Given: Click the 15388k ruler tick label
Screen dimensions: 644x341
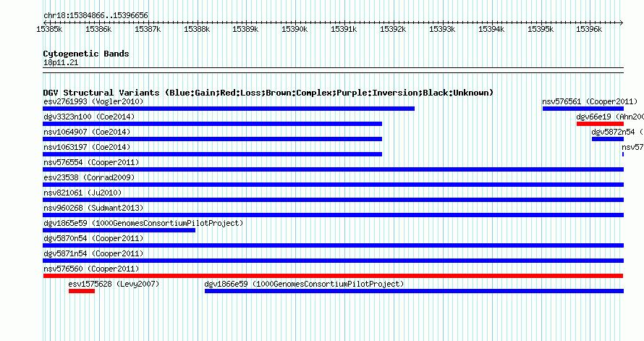Looking at the screenshot, I should pyautogui.click(x=197, y=29).
